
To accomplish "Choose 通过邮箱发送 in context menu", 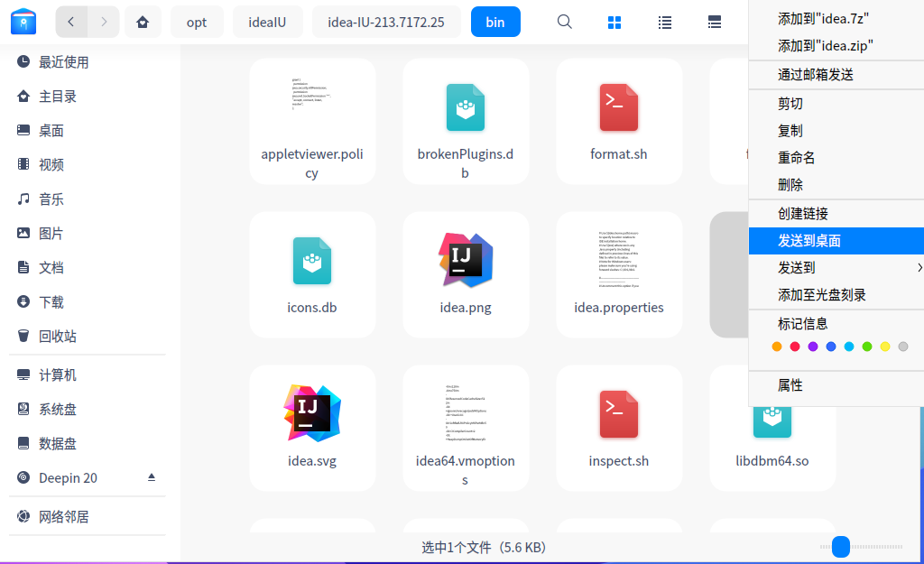I will point(836,75).
